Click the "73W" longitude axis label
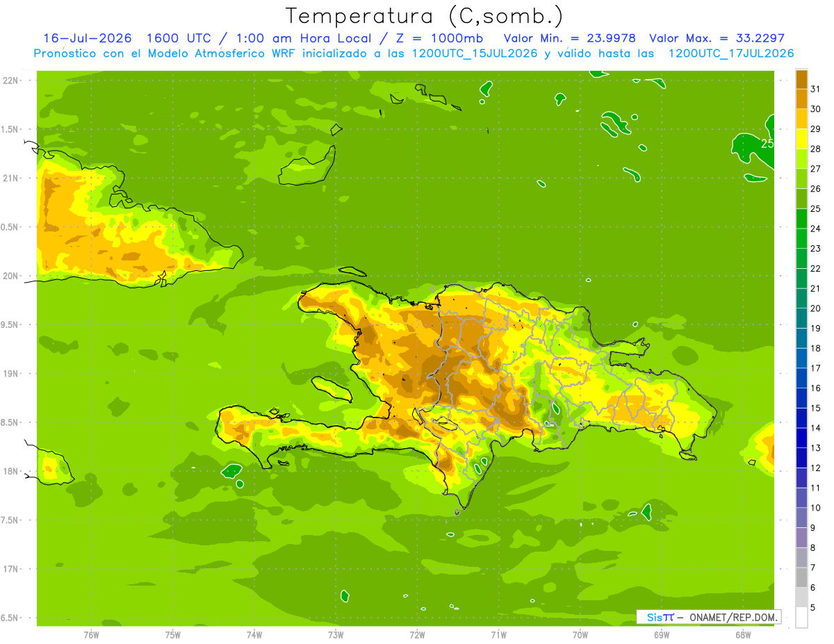This screenshot has height=644, width=834. 336,635
